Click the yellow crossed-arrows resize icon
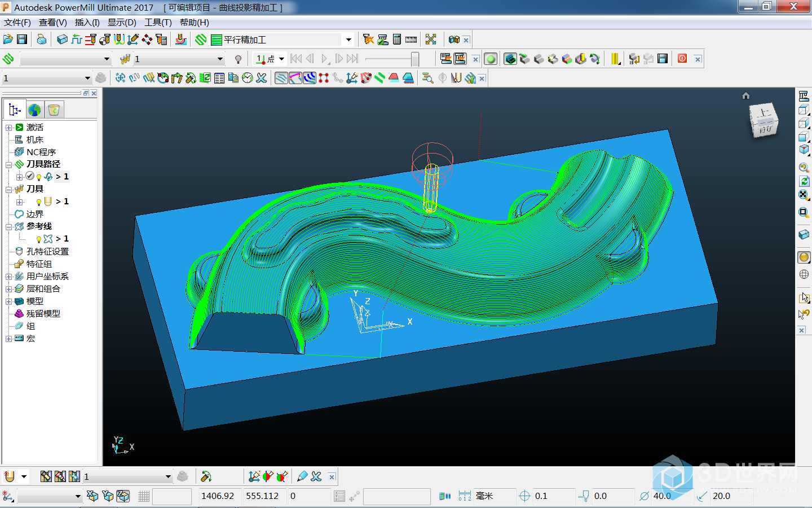 431,40
